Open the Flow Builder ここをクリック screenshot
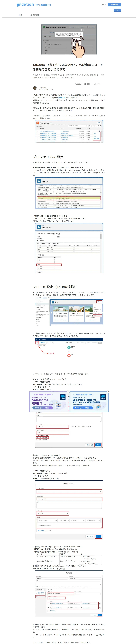Image resolution: width=138 pixels, height=644 pixels. pos(69,352)
